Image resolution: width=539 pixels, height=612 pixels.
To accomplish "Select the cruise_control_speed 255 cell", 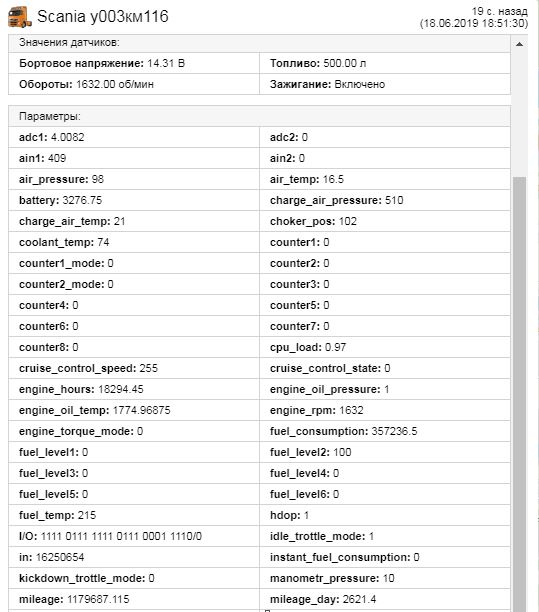I will coord(134,368).
